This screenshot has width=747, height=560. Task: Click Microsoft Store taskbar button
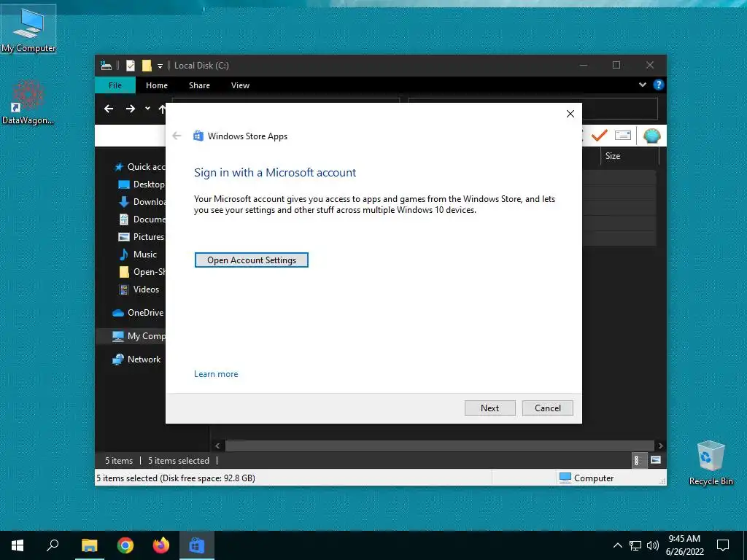point(196,545)
